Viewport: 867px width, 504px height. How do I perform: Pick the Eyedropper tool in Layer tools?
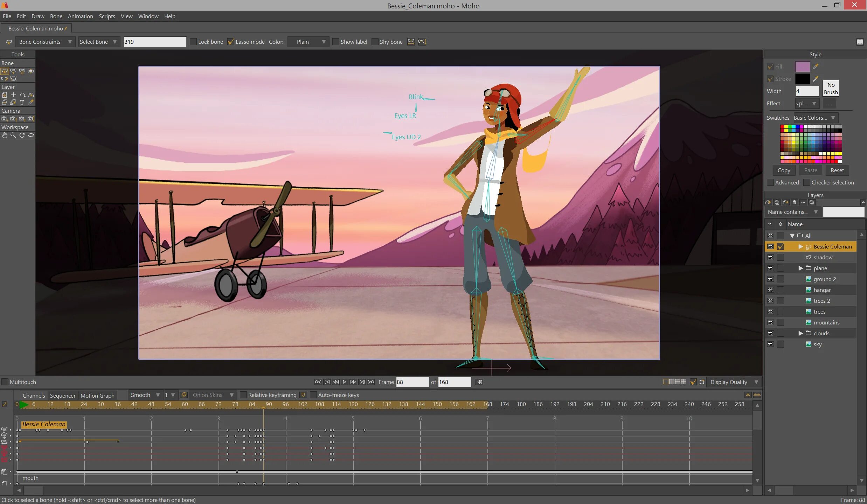31,103
